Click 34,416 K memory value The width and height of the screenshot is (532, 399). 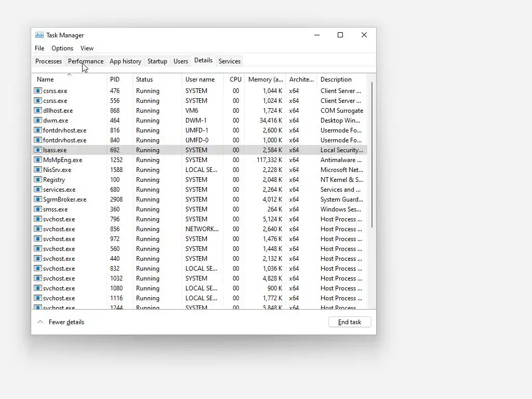(x=271, y=120)
